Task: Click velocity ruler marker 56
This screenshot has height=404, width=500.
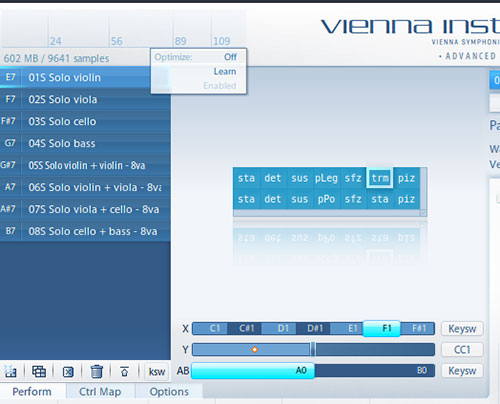Action: coord(116,41)
